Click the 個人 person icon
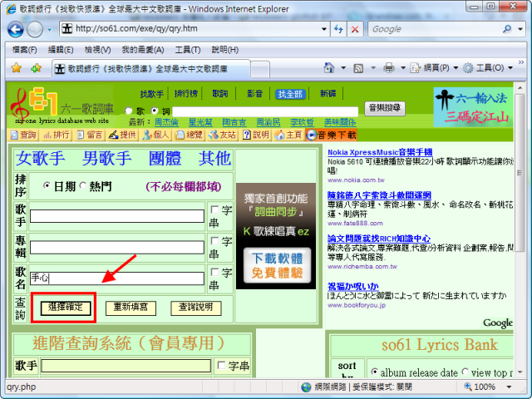Viewport: 532px width, 399px height. tap(155, 135)
